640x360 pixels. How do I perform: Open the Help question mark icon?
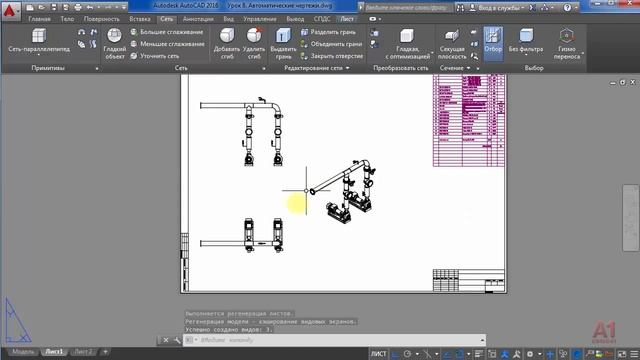(567, 7)
